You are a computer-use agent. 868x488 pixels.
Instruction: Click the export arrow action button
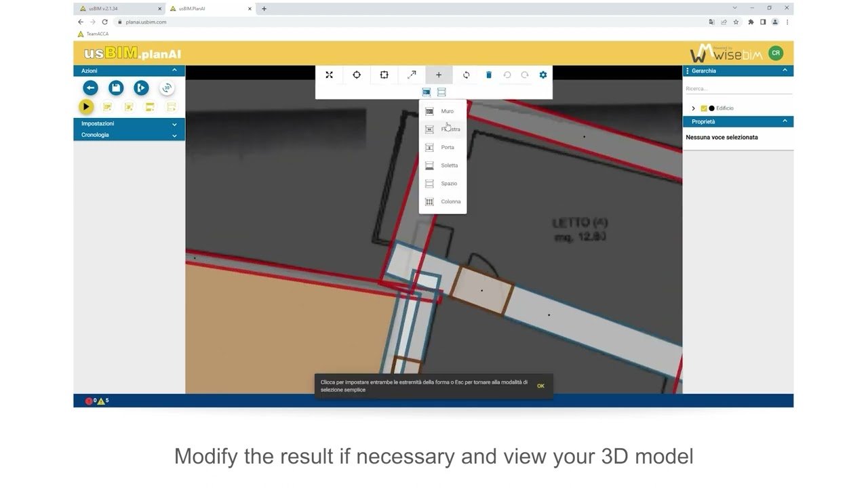[141, 88]
